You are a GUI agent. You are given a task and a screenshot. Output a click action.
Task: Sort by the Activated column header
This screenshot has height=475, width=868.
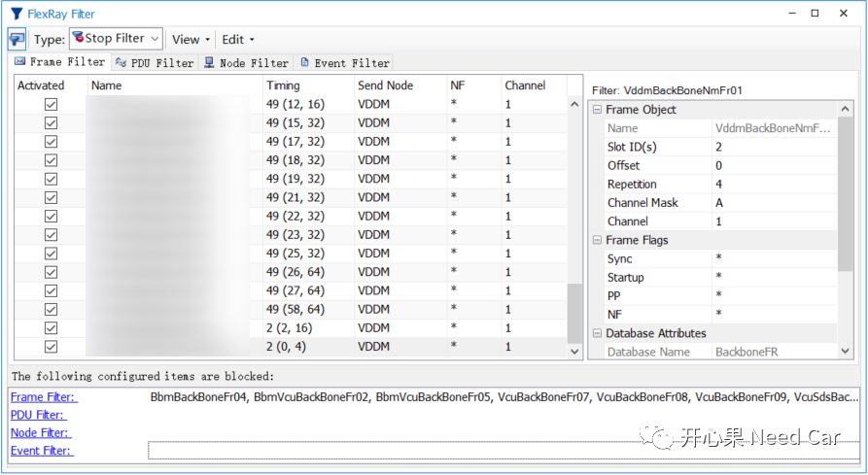click(51, 85)
